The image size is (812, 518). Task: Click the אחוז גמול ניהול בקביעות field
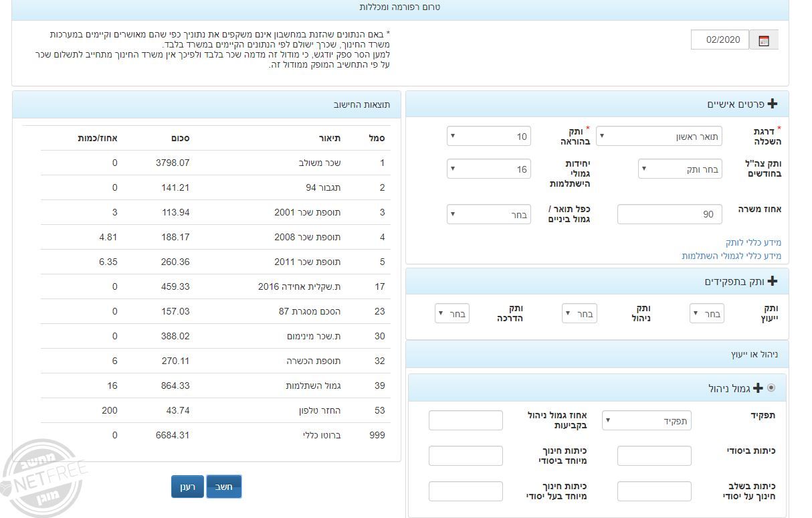point(466,420)
